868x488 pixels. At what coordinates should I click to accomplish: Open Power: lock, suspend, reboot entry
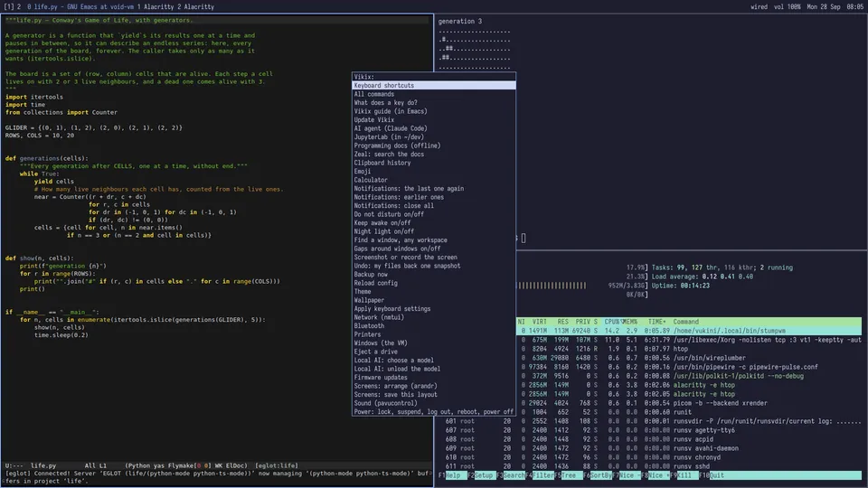(x=433, y=412)
